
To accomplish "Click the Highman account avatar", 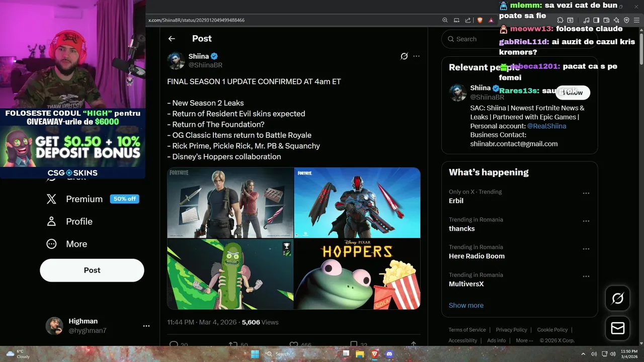I will coord(54,326).
